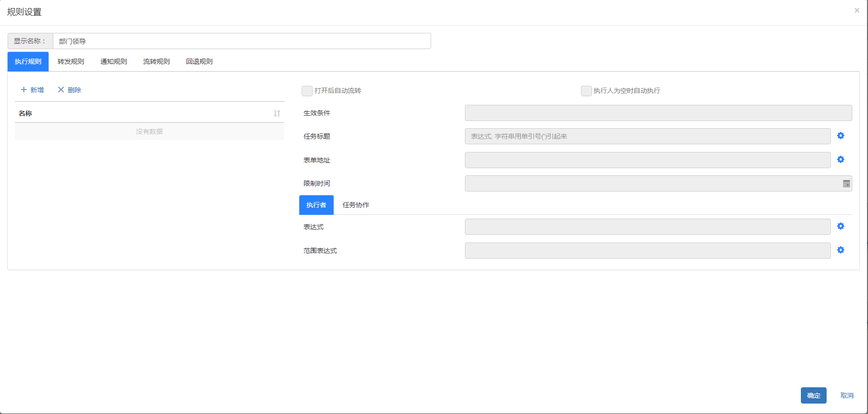Toggle the 执行人为空时自动执行 checkbox
Screen dimensions: 868x414
click(586, 91)
